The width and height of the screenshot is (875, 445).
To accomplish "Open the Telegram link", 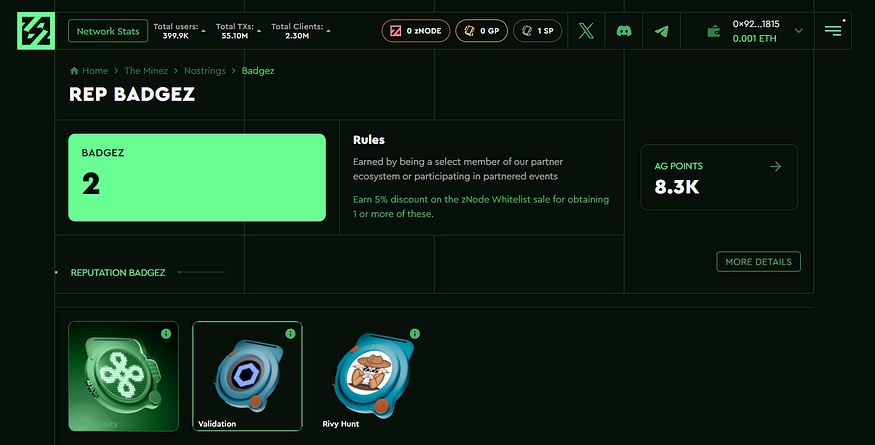I will coord(661,31).
